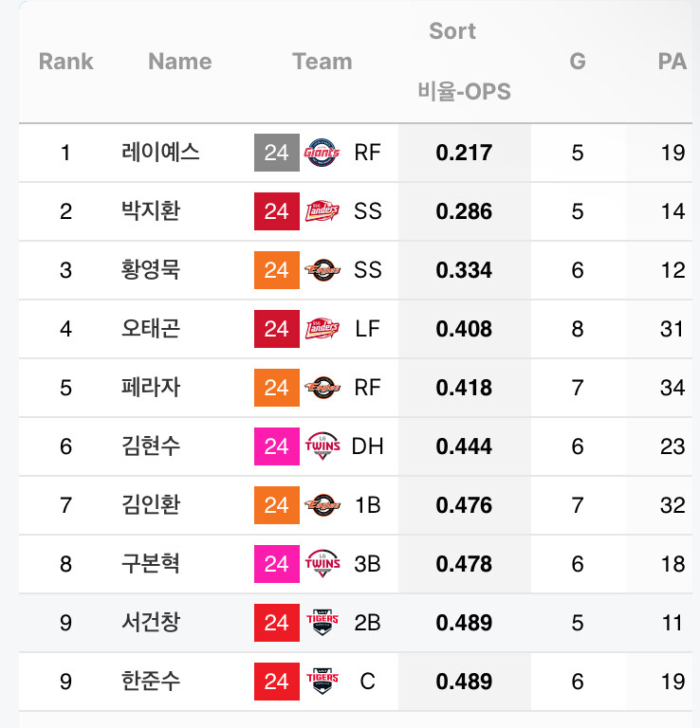Screen dimensions: 700x728
Task: Click the Landers logo in 박지환 row
Action: [322, 211]
